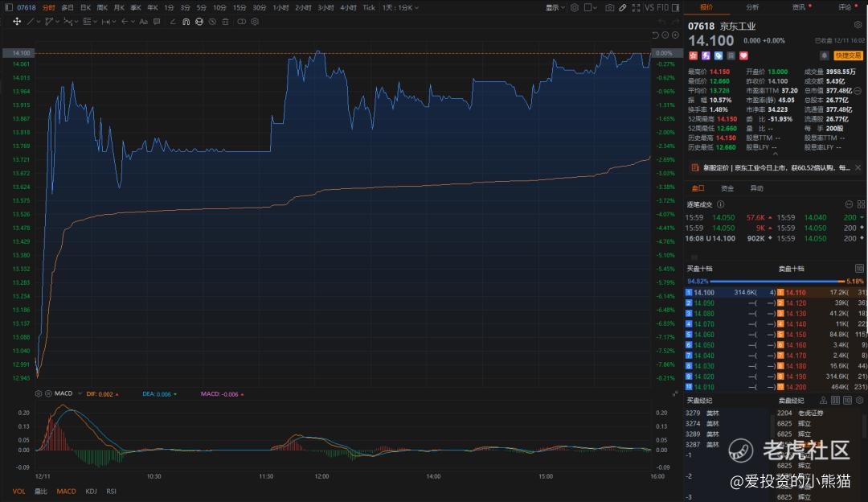Click the purple lightning badge icon
Viewport: 868px width, 502px height.
pos(706,56)
